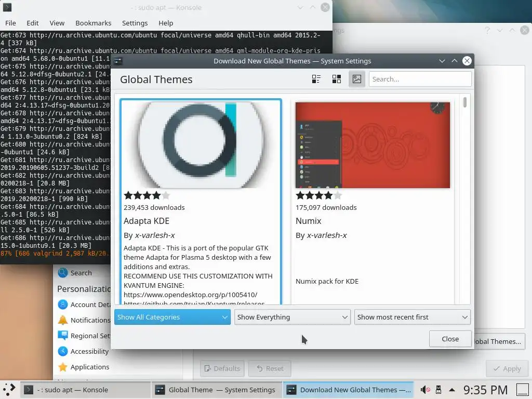Click the muted volume tray icon
Screen dimensions: 532x399
[x=425, y=390]
